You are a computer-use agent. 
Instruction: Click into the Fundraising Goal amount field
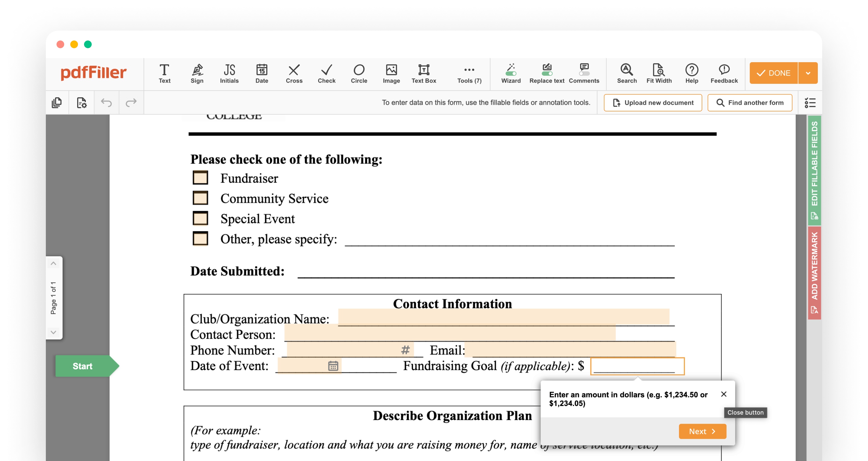coord(637,366)
